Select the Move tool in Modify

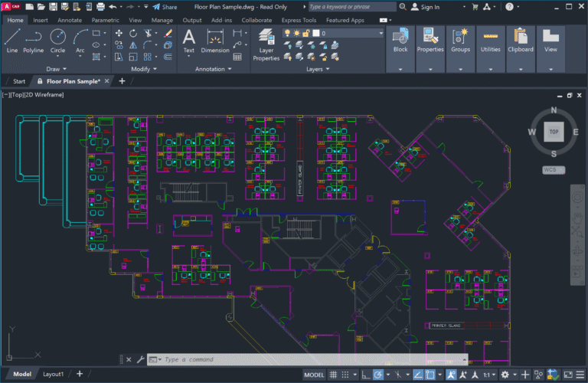tap(119, 34)
